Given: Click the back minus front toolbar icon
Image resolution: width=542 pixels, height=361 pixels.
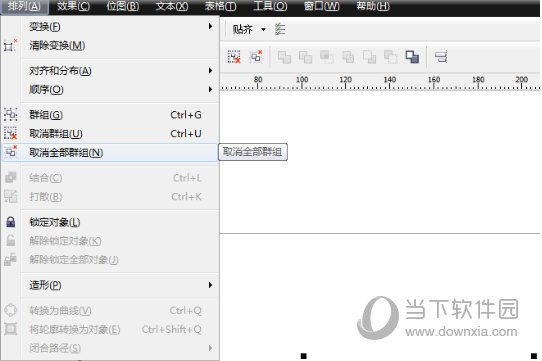Looking at the screenshot, I should (x=391, y=57).
